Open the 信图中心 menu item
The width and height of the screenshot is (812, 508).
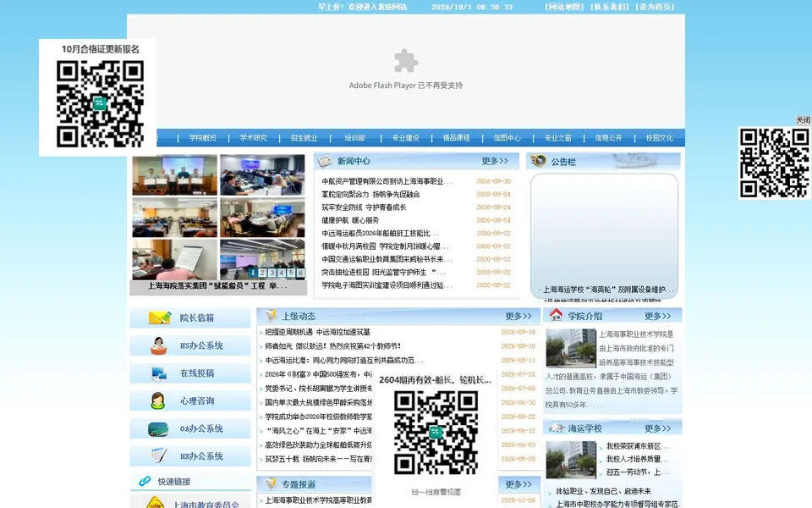point(507,138)
